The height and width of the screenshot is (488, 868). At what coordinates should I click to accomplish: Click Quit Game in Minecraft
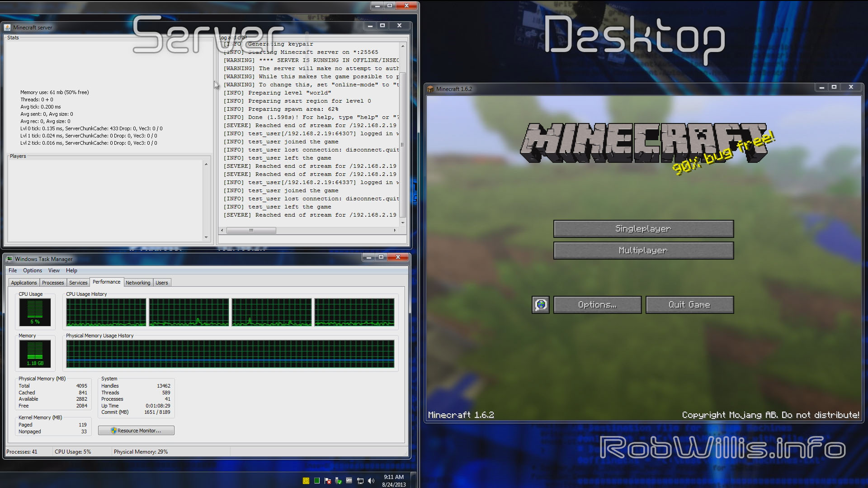point(689,305)
